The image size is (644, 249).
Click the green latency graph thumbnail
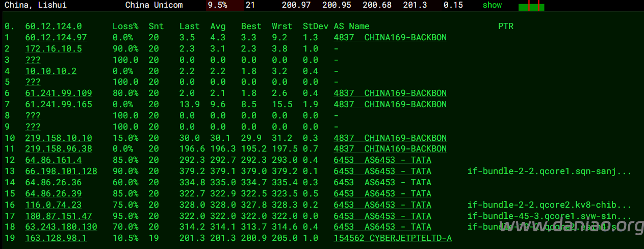click(531, 6)
